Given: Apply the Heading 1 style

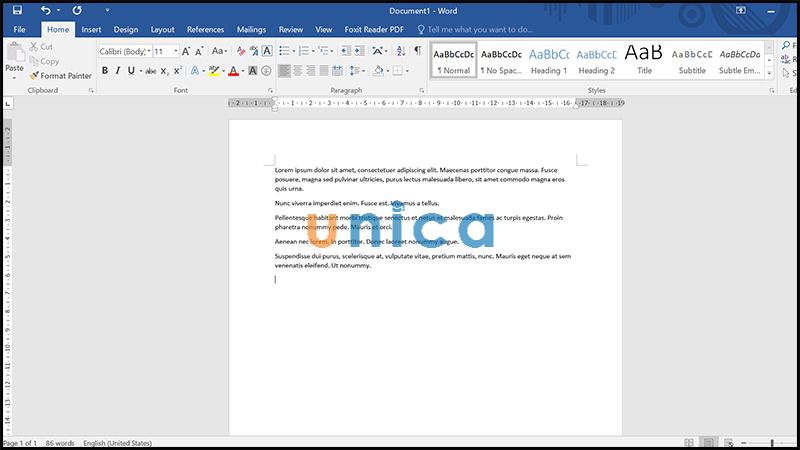Looking at the screenshot, I should (x=548, y=60).
